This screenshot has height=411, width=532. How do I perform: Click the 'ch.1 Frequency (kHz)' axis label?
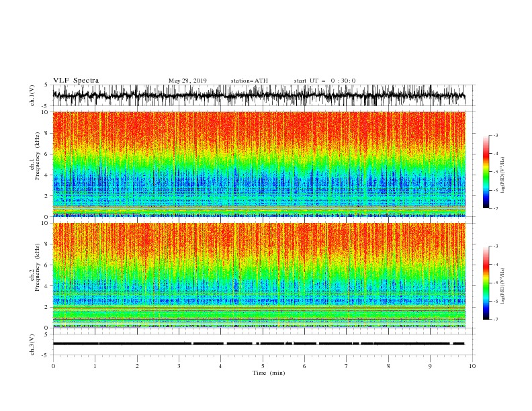pyautogui.click(x=35, y=156)
